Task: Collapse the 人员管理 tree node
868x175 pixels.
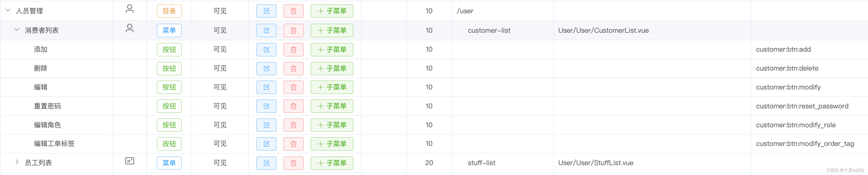Action: [x=8, y=10]
